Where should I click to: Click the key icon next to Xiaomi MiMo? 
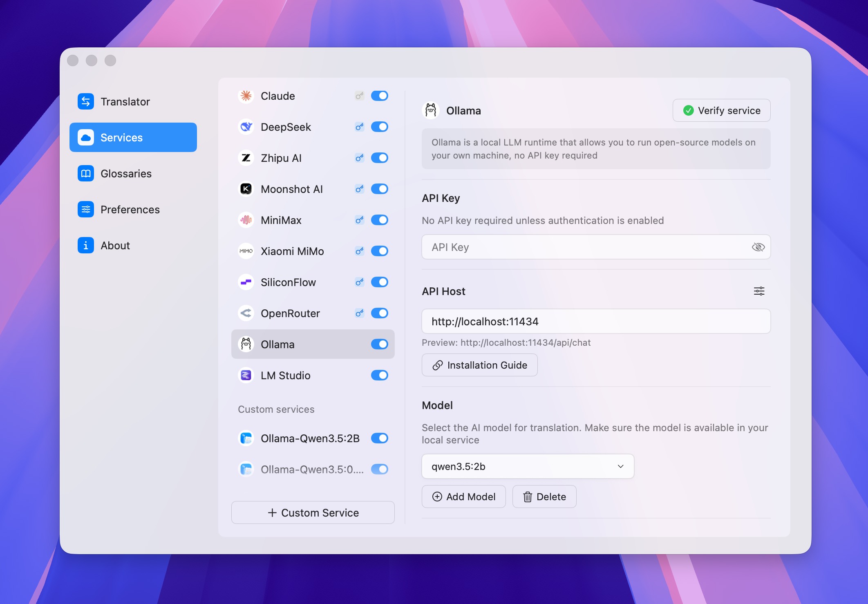click(x=360, y=251)
